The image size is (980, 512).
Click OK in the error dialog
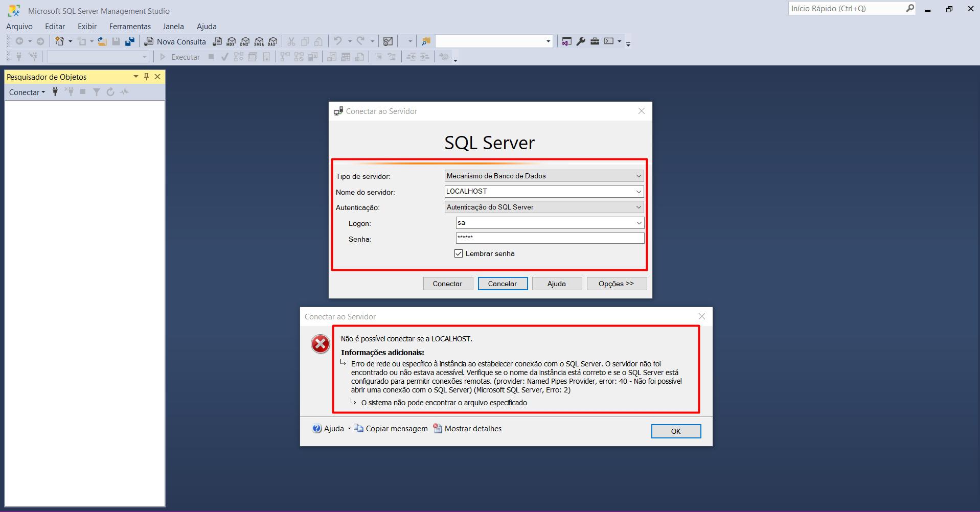click(676, 431)
